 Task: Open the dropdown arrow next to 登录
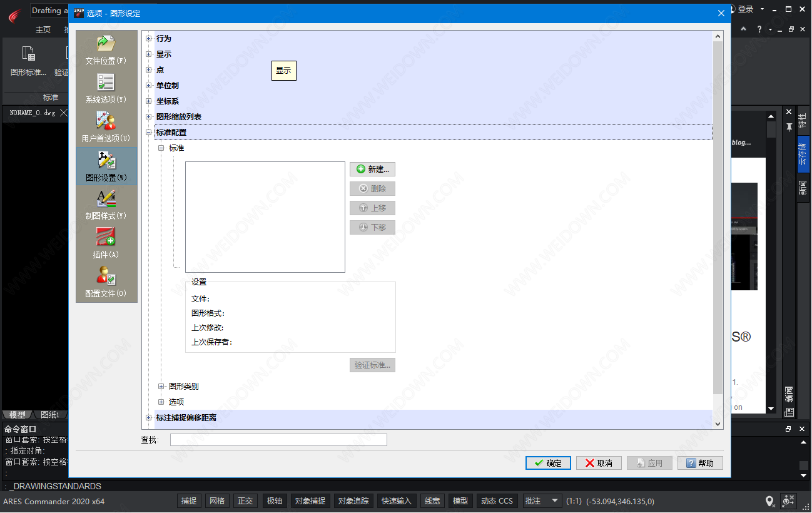pyautogui.click(x=762, y=9)
